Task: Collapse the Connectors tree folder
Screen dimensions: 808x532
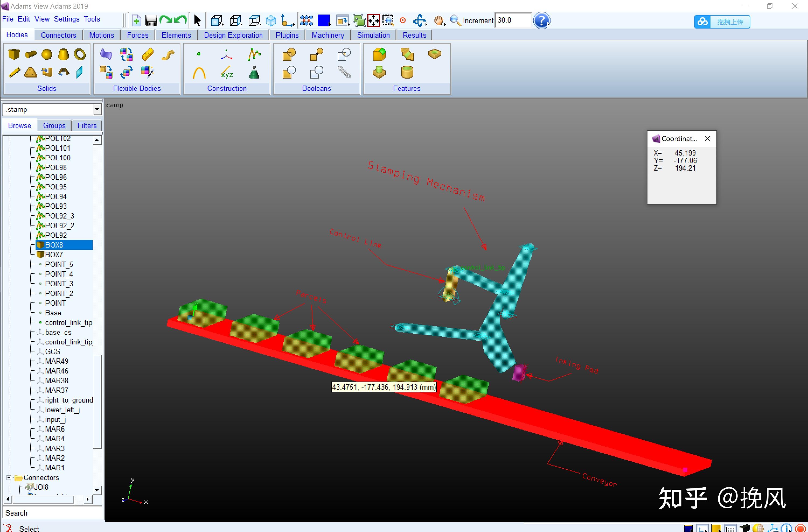Action: (x=9, y=477)
